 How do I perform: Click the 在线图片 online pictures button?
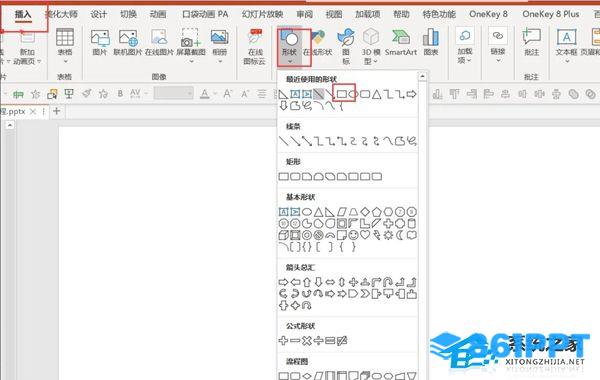pyautogui.click(x=159, y=42)
